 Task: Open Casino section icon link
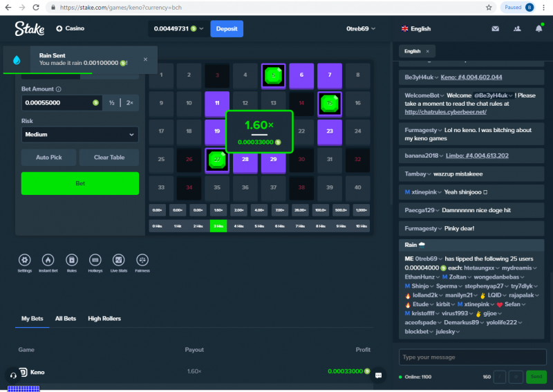coord(71,28)
